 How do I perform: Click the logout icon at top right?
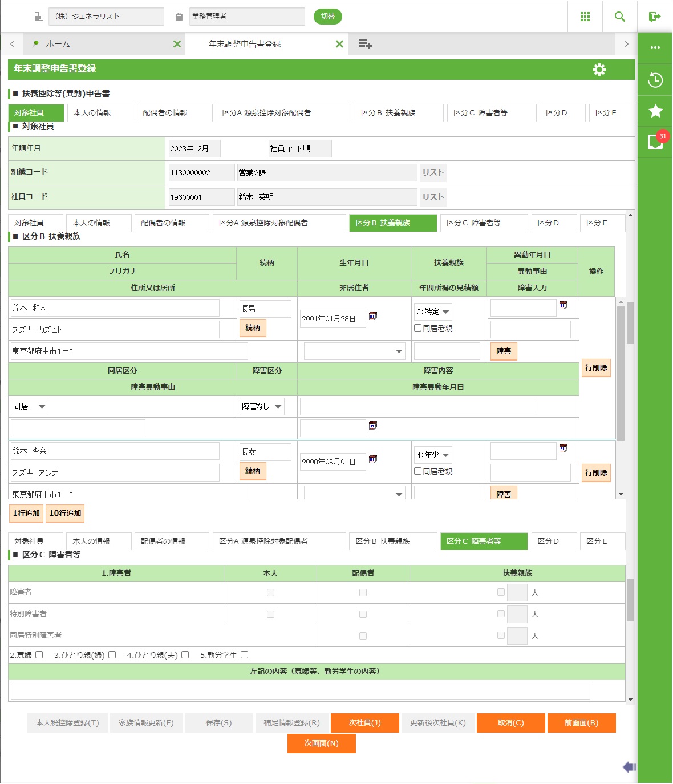(655, 17)
